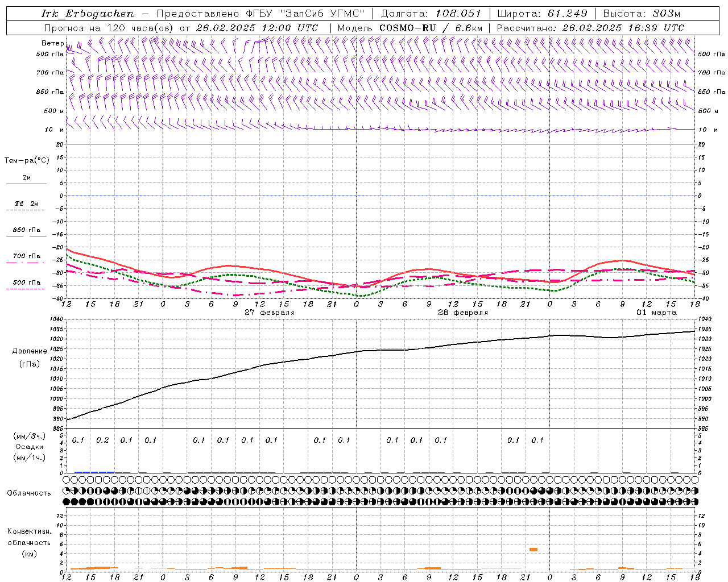Select the Прогноз на 120 часа(ов) text

tap(110, 28)
